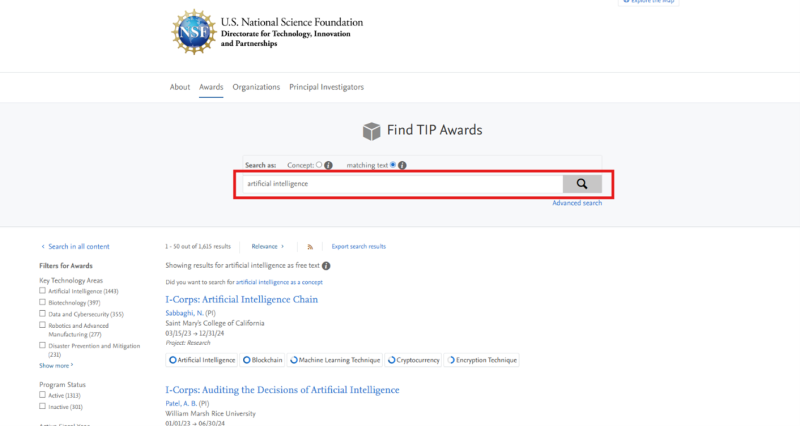Check the Biotechnology (397) filter
Viewport: 800px width, 426px height.
point(42,302)
